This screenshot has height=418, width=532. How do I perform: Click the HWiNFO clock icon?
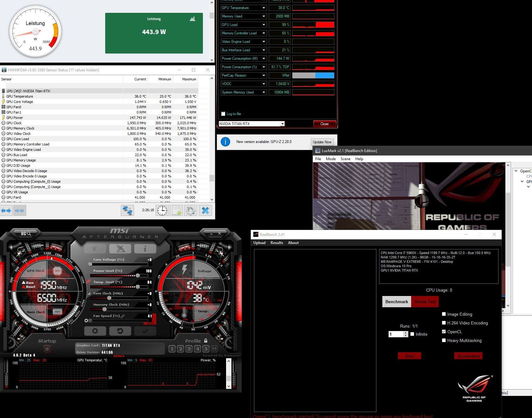(162, 210)
